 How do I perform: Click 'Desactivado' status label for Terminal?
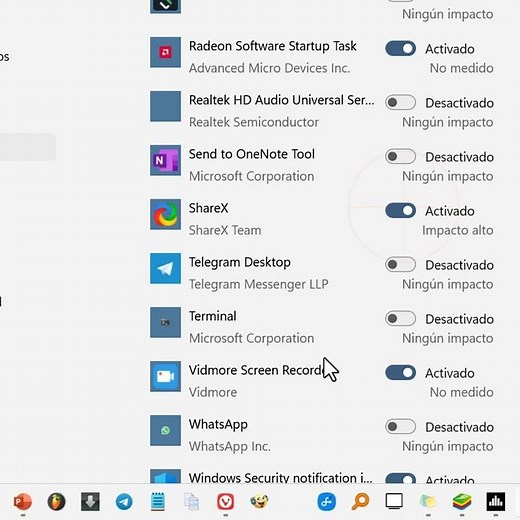(x=459, y=319)
